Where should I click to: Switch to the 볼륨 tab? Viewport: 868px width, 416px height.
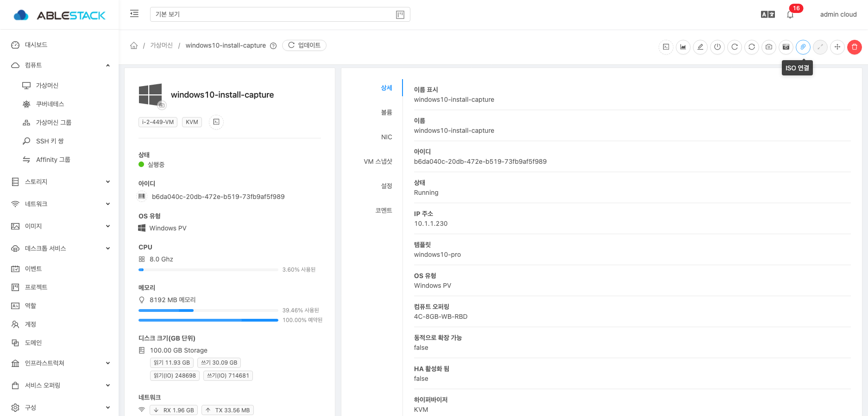[386, 112]
